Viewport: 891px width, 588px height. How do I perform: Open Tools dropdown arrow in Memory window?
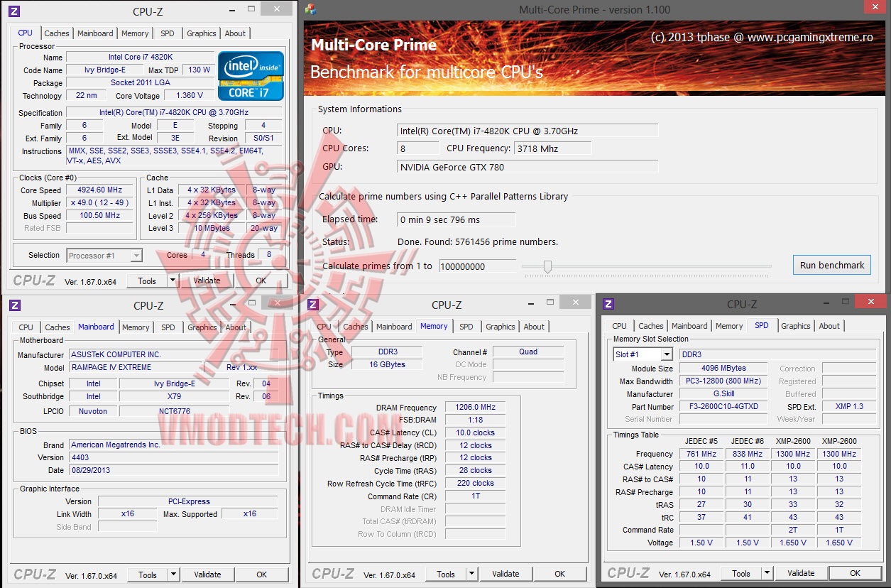471,574
